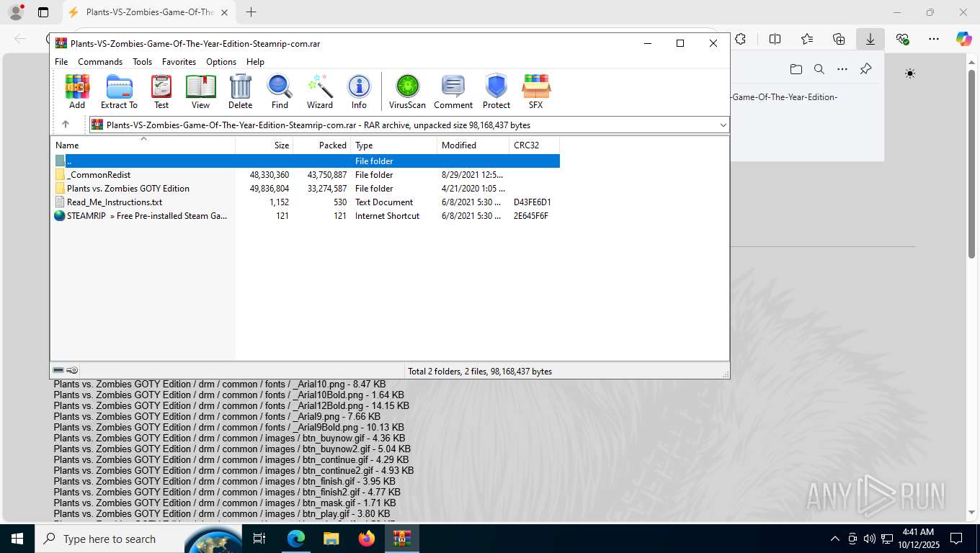Open the notification center icon
980x553 pixels.
(x=956, y=539)
